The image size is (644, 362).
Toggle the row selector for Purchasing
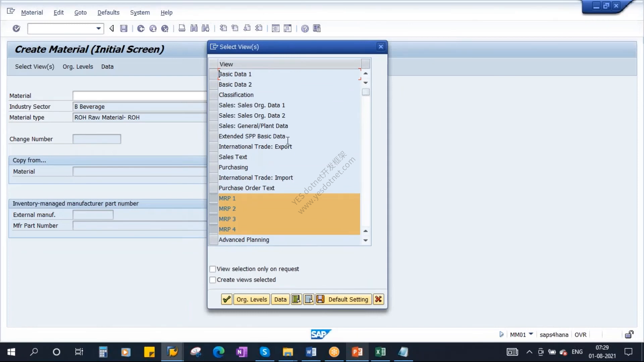213,167
